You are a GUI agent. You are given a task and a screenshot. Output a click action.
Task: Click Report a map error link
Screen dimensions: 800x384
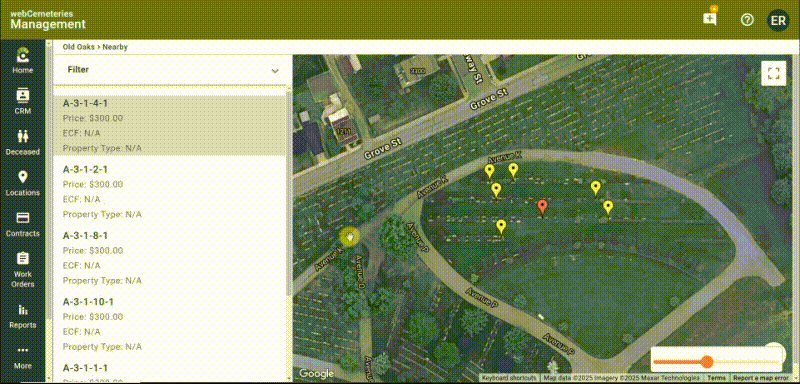[x=763, y=378]
